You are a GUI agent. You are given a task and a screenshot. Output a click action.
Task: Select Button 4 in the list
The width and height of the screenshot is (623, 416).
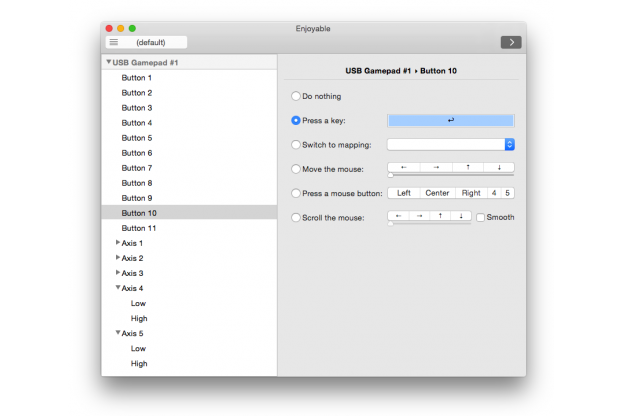tap(189, 123)
